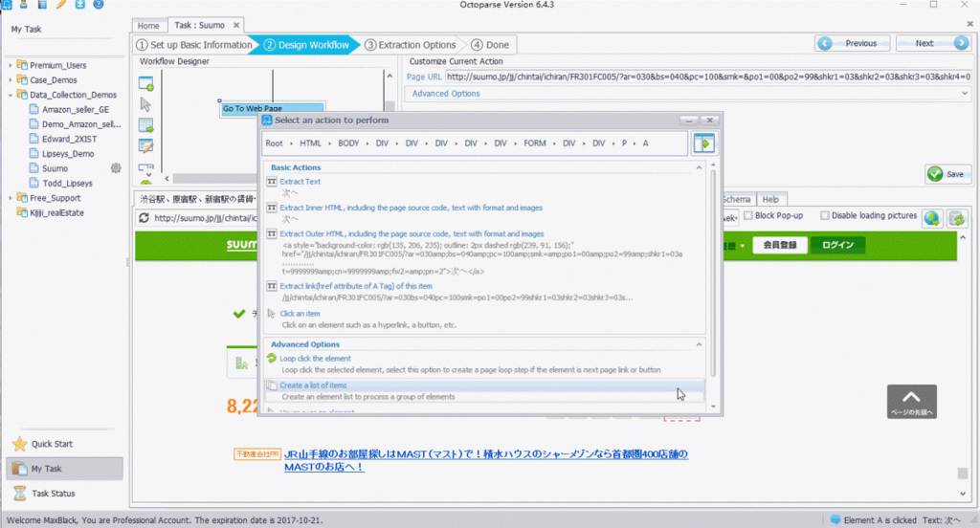Expand the workflow tools down chevron

click(x=148, y=175)
